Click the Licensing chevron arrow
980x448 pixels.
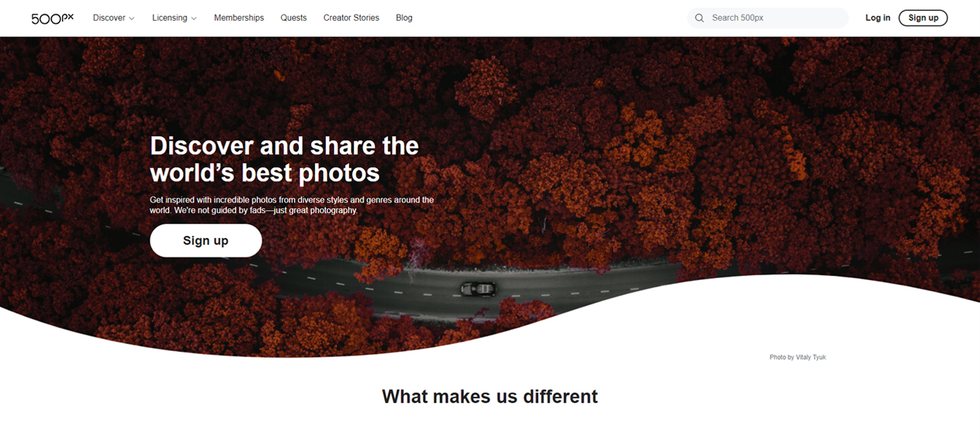pyautogui.click(x=194, y=19)
